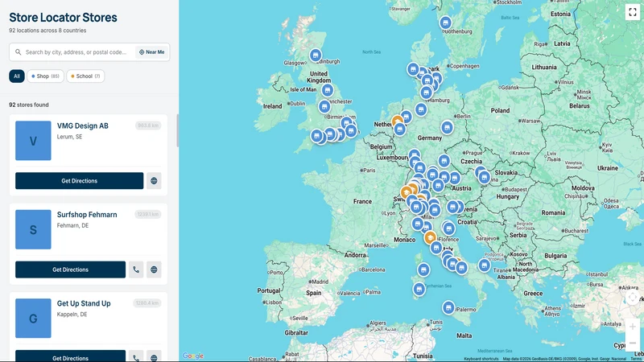Select the shop marker near Palermo
Screen dimensions: 644x362
(448, 307)
